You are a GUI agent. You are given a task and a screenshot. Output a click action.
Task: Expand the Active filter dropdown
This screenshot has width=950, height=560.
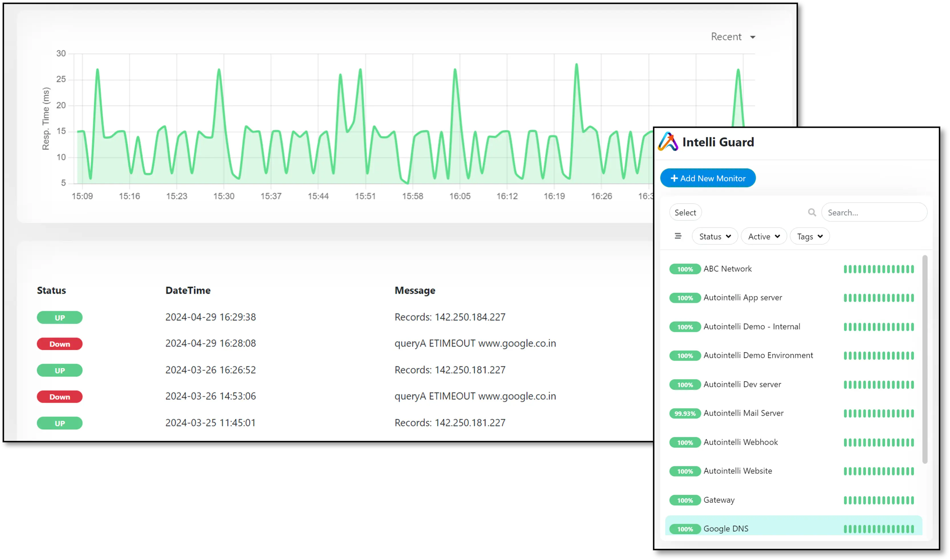pos(763,236)
